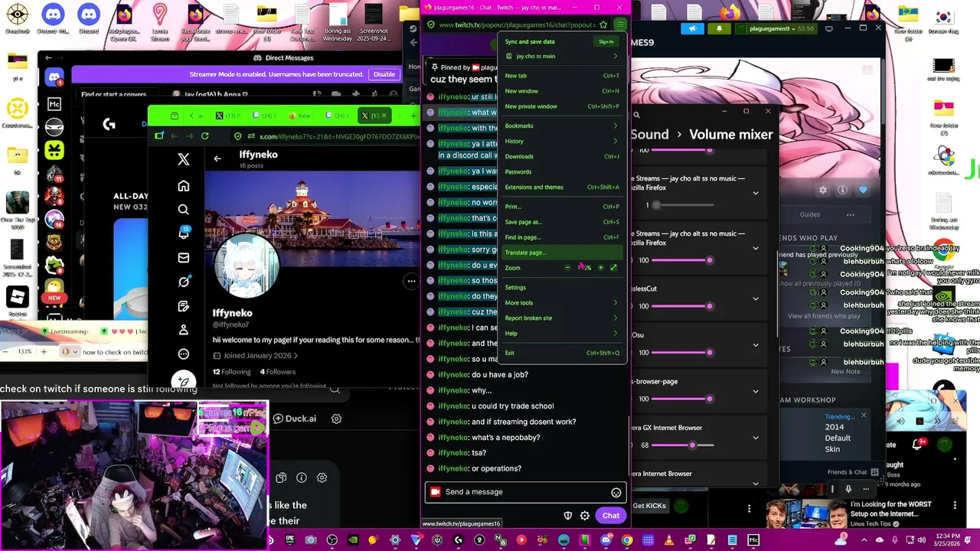This screenshot has width=980, height=551.
Task: Expand LosslessCut volume mixer entry
Action: click(756, 299)
